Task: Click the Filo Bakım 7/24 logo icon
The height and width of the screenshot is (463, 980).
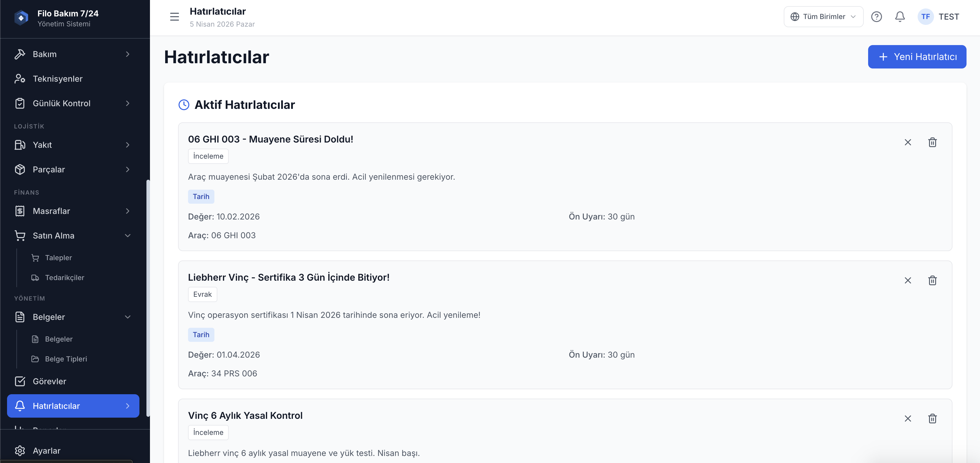Action: 21,18
